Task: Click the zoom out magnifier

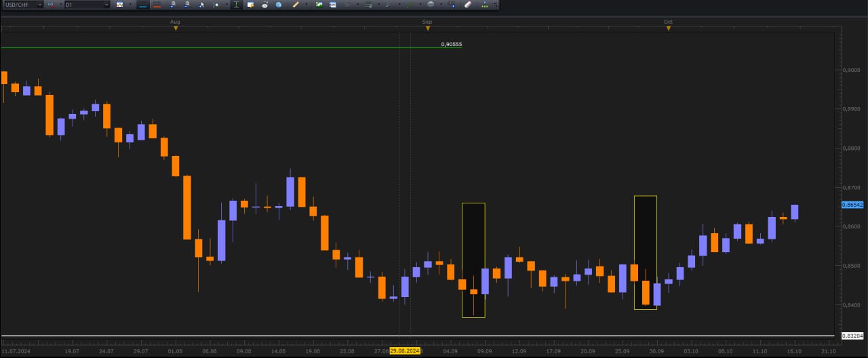Action: tap(187, 4)
